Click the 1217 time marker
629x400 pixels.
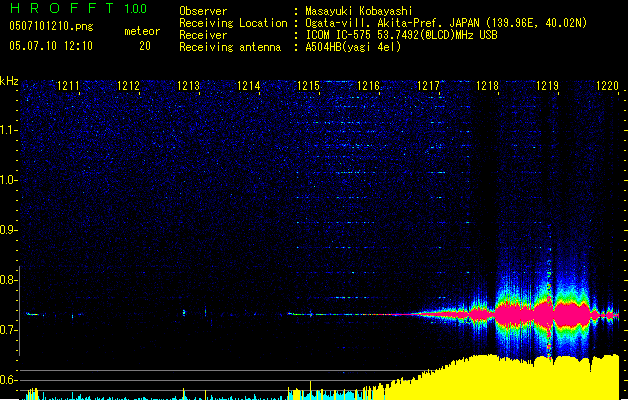(x=428, y=86)
